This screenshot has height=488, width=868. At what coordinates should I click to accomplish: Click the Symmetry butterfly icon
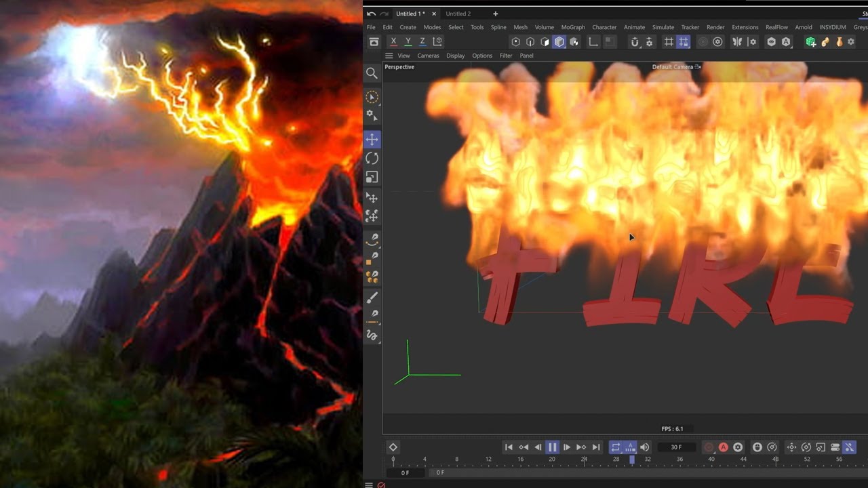point(738,42)
